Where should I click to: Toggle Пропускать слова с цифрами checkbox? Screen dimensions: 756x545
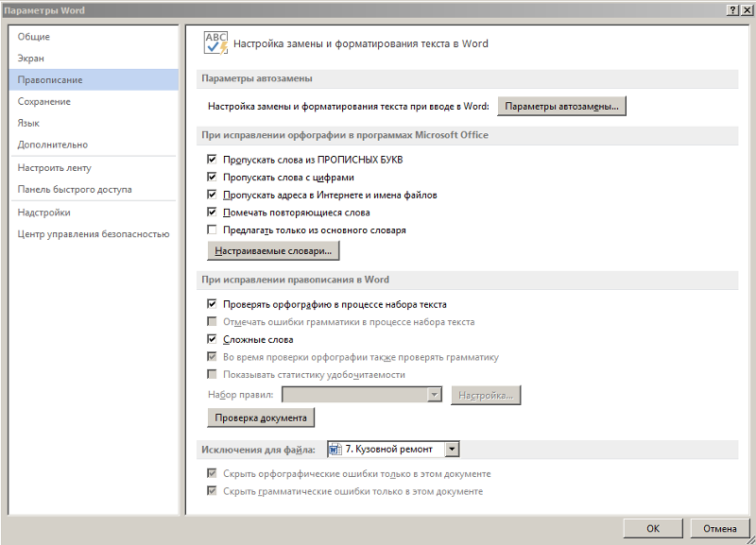(212, 178)
